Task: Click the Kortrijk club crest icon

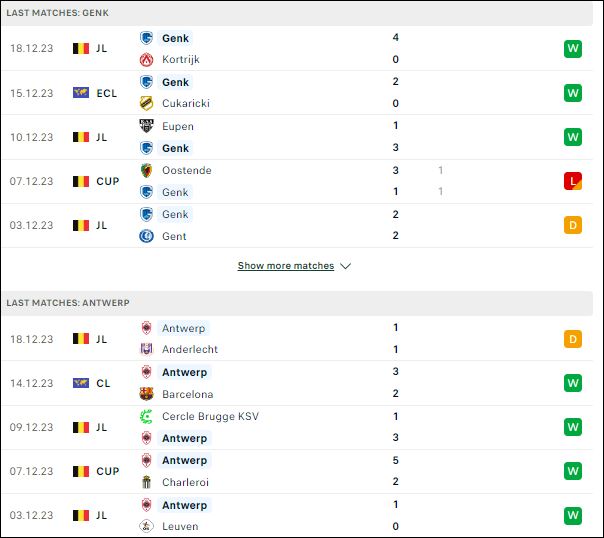Action: tap(146, 60)
